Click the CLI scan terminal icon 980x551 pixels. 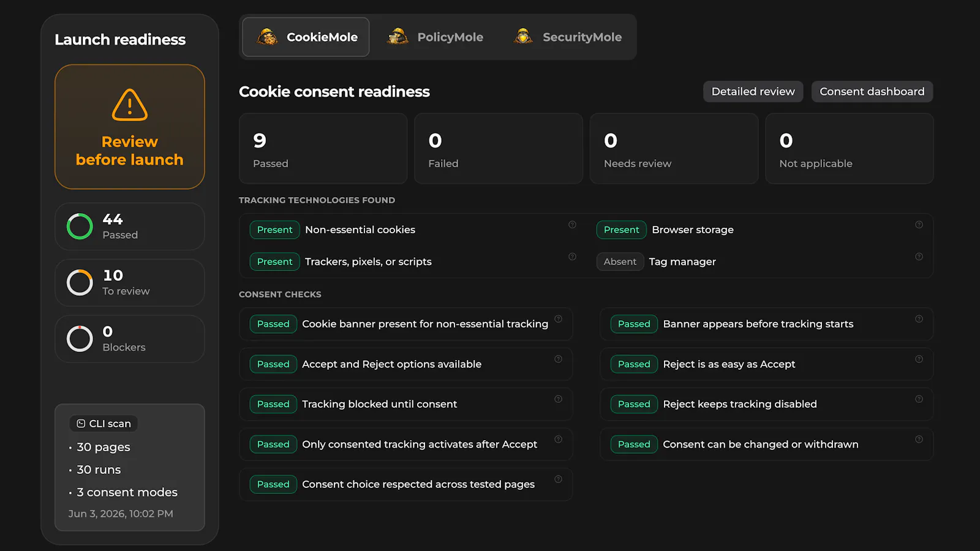[x=81, y=424]
